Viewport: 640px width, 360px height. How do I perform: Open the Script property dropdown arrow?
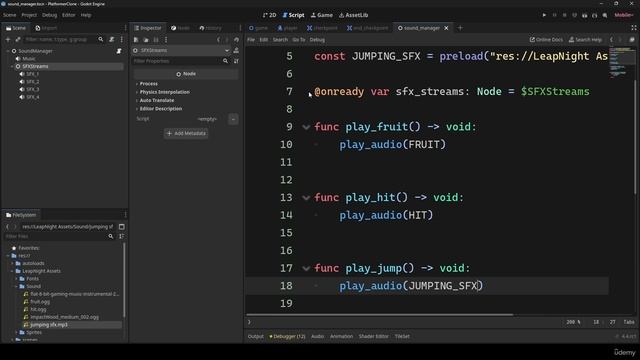233,119
